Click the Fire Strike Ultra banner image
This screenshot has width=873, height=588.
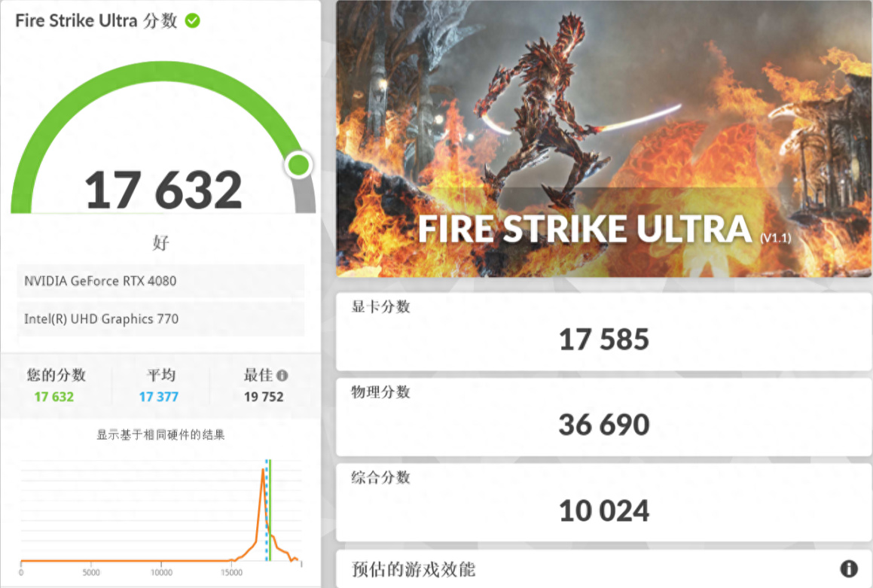click(x=603, y=139)
